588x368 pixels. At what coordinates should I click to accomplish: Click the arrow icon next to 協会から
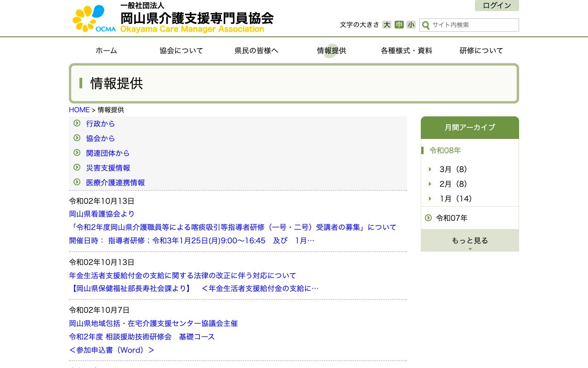(77, 138)
